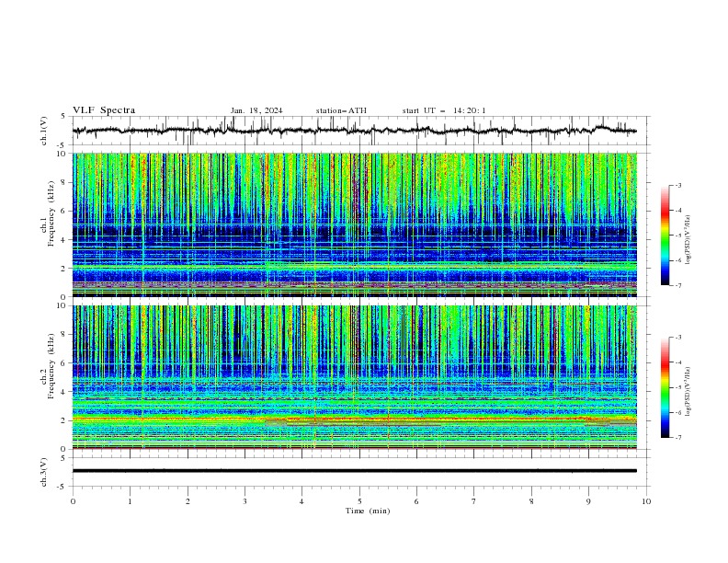Image resolution: width=728 pixels, height=563 pixels.
Task: Click inside the ch.1 spectrogram panel
Action: pos(354,224)
